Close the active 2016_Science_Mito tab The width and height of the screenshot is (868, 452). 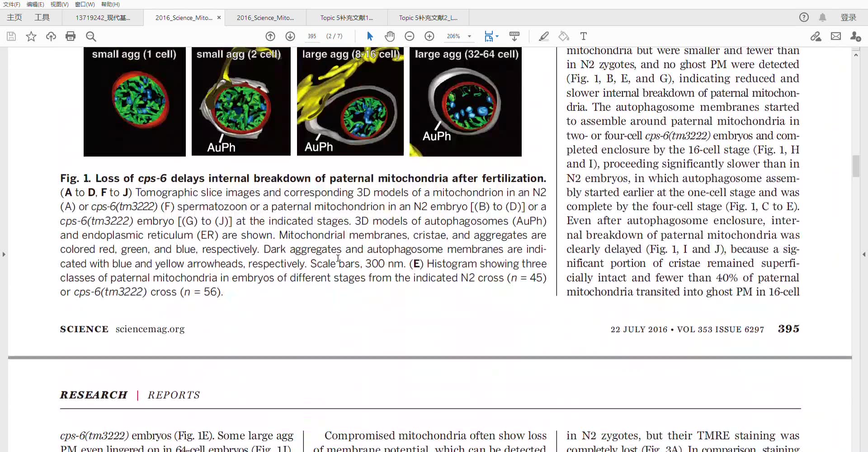[x=219, y=18]
